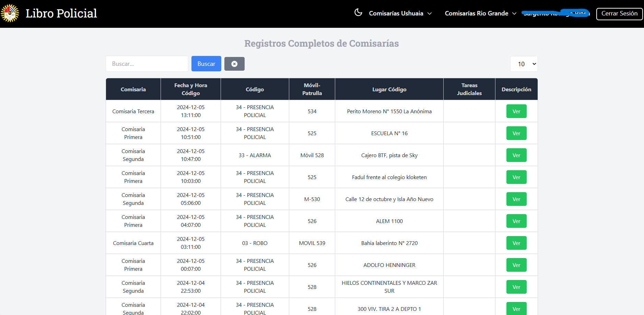Toggle dark mode with the moon icon
644x315 pixels.
(x=358, y=13)
